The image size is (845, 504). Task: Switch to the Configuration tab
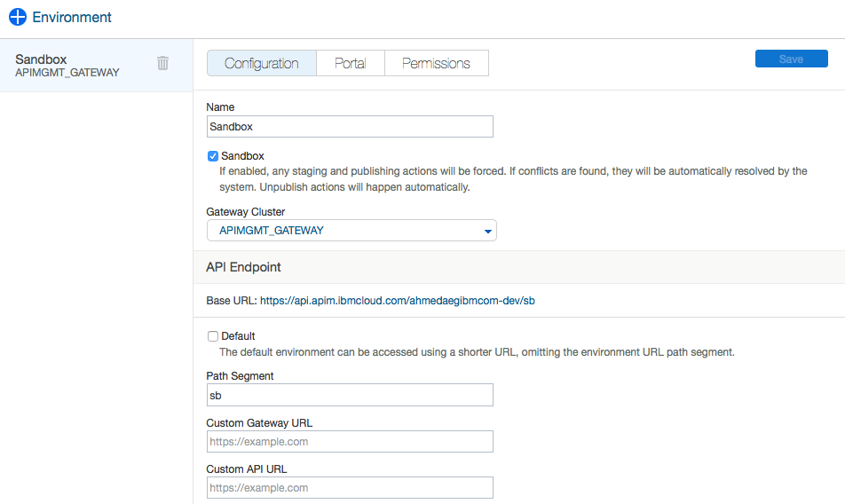coord(261,63)
